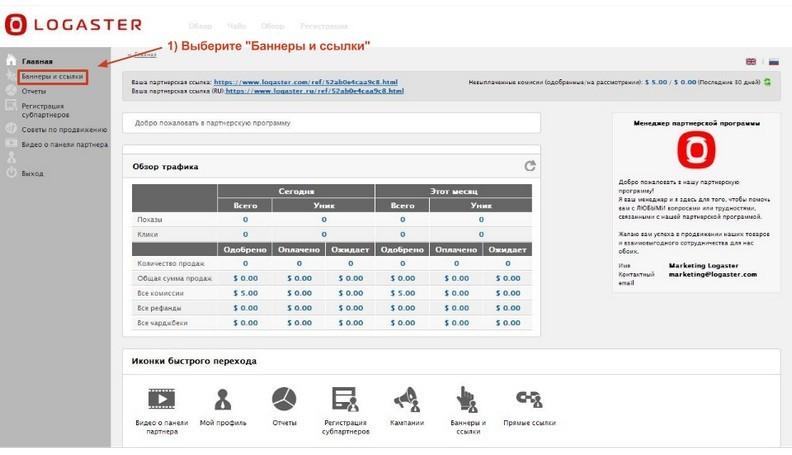Click the Показы row label
The image size is (792, 455).
(x=150, y=220)
